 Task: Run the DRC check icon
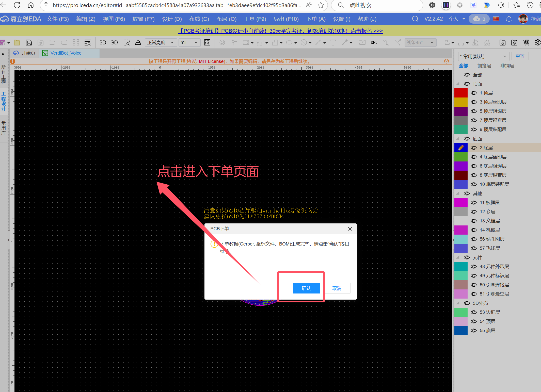tap(374, 42)
